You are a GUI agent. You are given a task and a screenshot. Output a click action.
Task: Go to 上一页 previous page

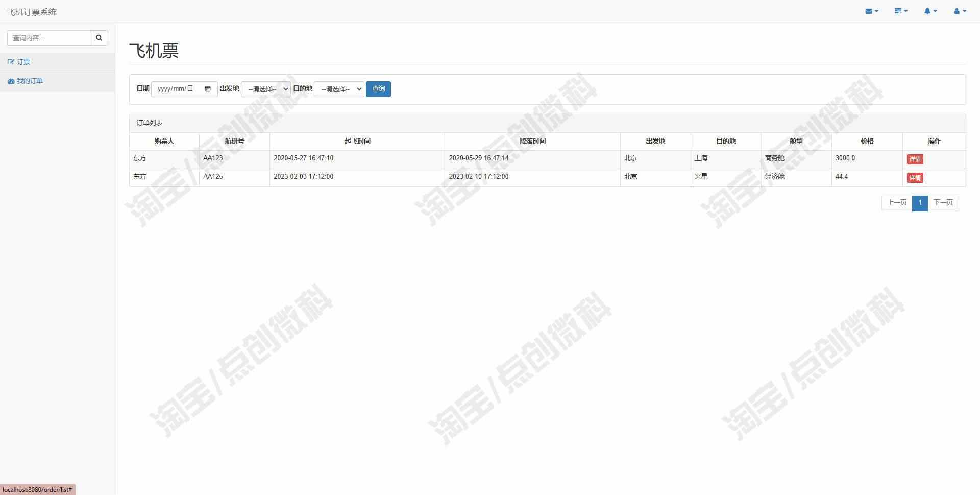(897, 203)
